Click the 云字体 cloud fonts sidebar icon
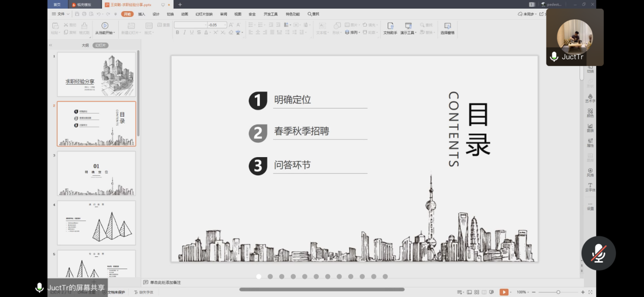Image resolution: width=644 pixels, height=297 pixels. (590, 187)
